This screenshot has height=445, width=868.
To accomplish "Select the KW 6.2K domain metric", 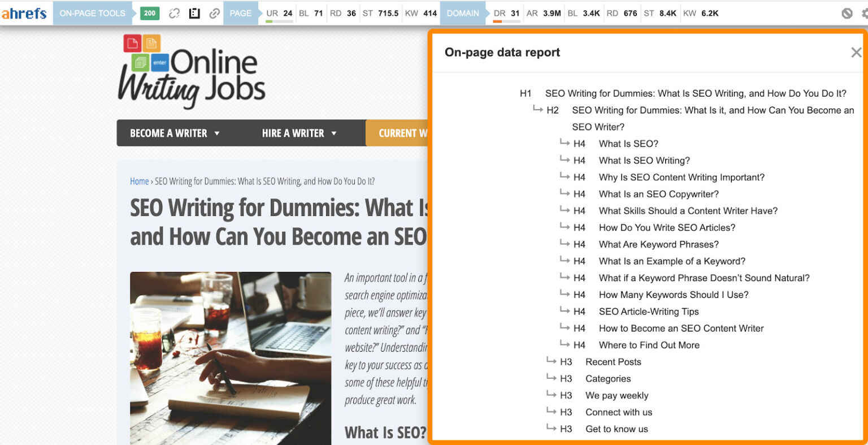I will [x=701, y=12].
